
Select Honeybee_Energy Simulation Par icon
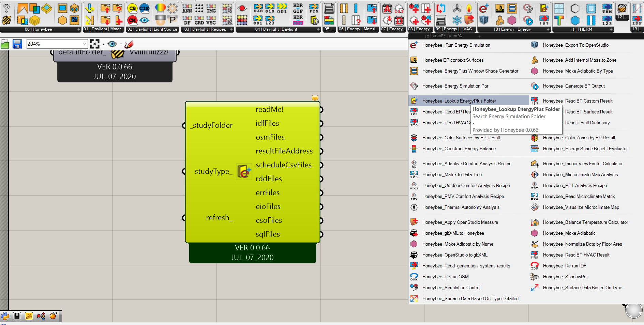coord(414,86)
